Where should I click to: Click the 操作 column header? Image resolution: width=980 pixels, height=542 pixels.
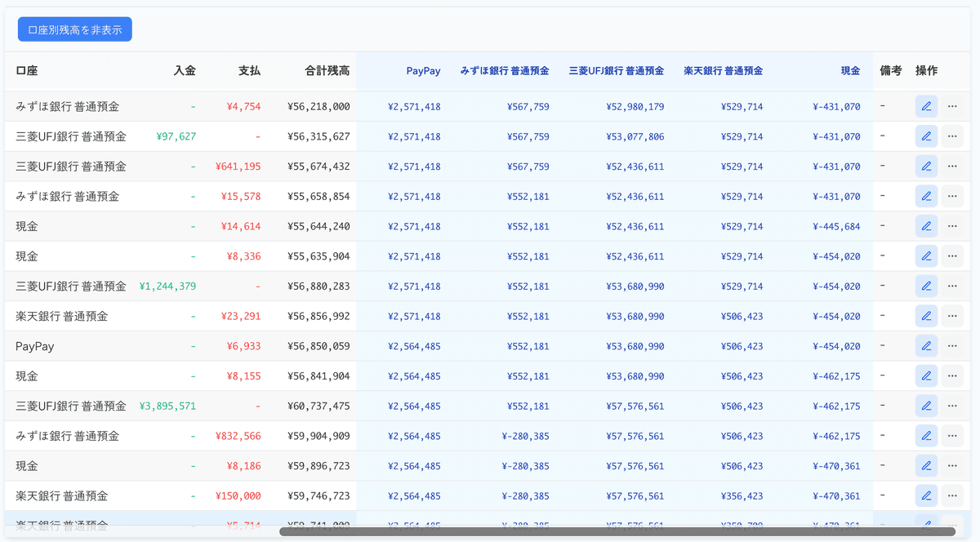(926, 71)
